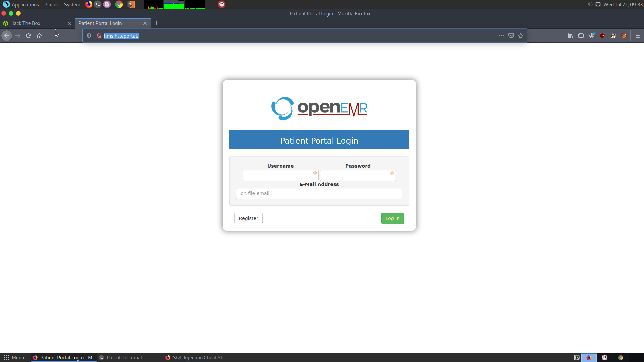Click the browser reload icon
Viewport: 644px width, 362px height.
coord(29,36)
